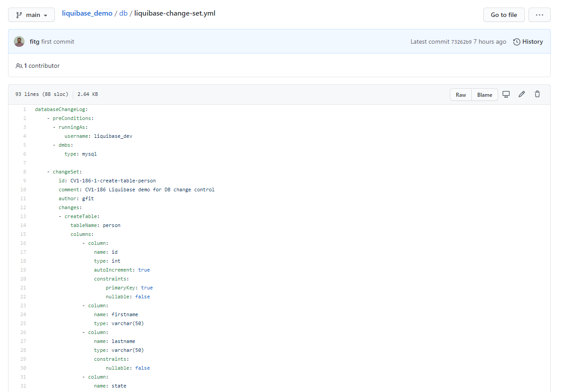Expand the main branch dropdown
The height and width of the screenshot is (392, 561).
pos(31,15)
